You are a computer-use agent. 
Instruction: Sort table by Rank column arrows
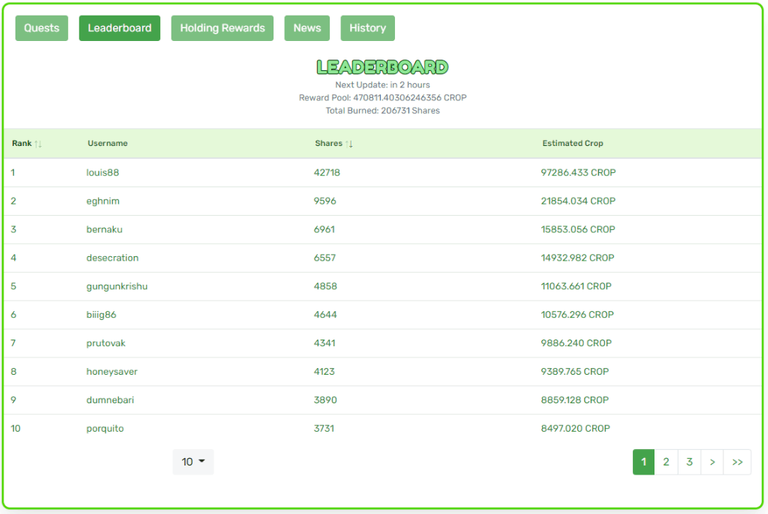pyautogui.click(x=38, y=144)
